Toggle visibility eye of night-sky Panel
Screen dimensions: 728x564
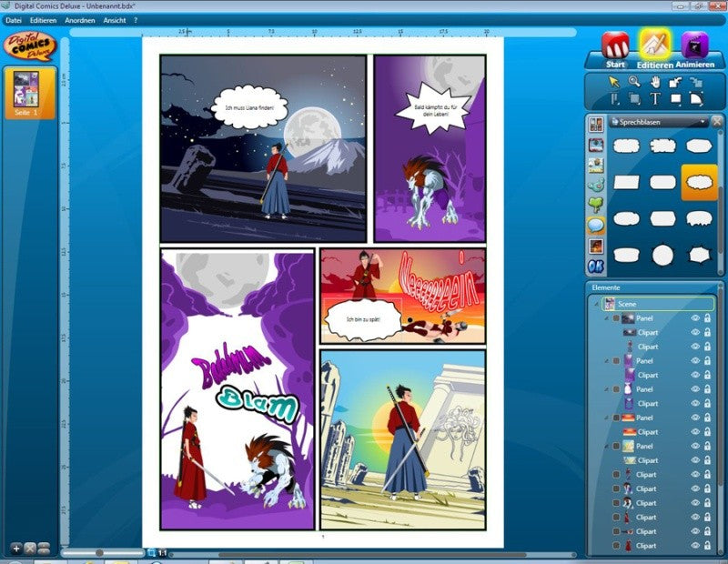(x=695, y=318)
